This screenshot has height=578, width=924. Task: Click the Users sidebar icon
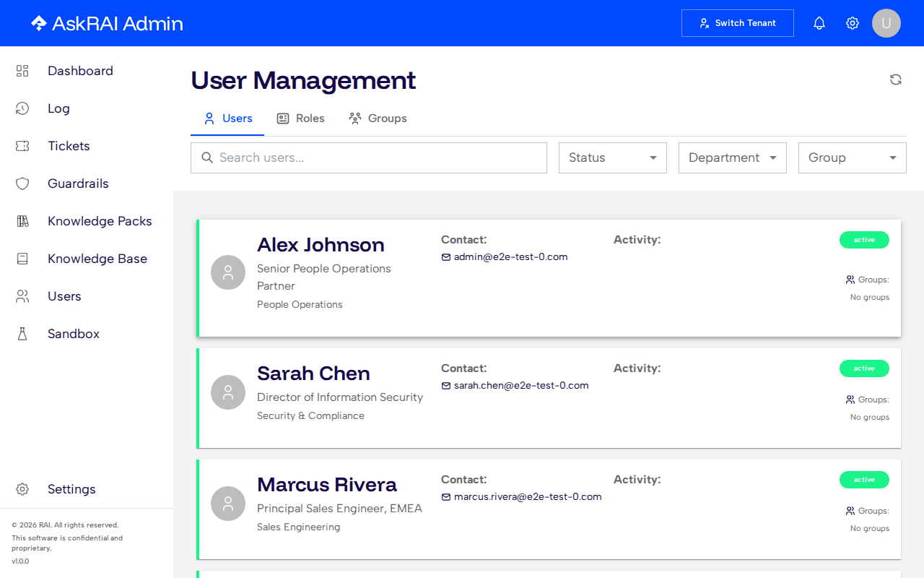coord(22,296)
